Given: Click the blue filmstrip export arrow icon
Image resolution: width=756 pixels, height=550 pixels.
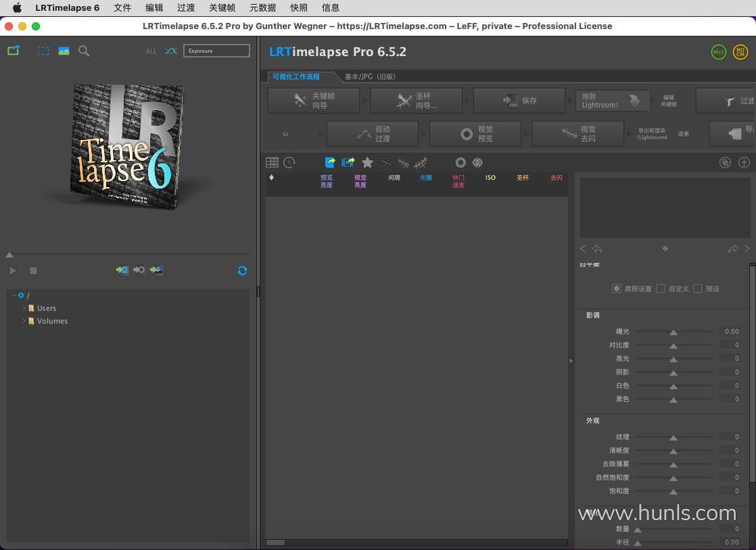Looking at the screenshot, I should [x=348, y=163].
